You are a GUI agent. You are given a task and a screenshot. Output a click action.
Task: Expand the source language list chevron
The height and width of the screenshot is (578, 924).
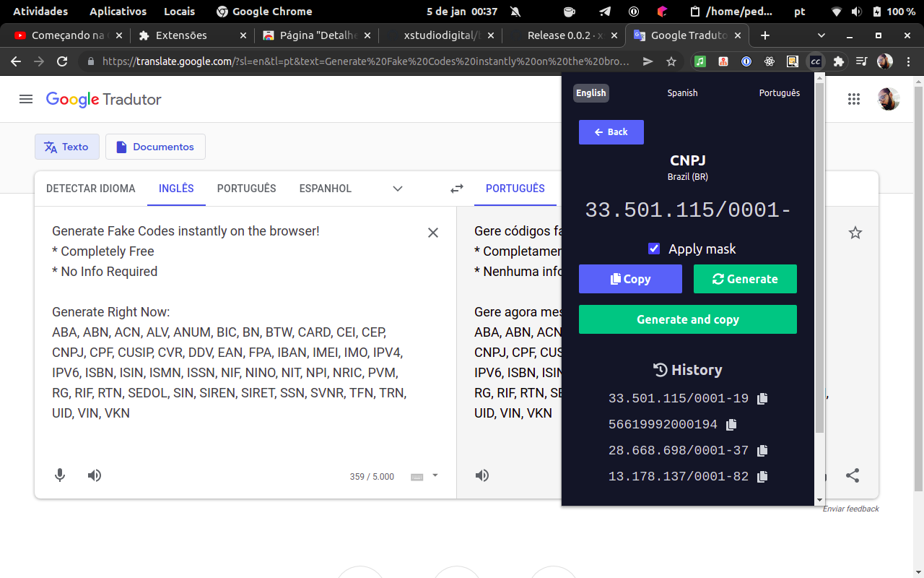click(398, 189)
